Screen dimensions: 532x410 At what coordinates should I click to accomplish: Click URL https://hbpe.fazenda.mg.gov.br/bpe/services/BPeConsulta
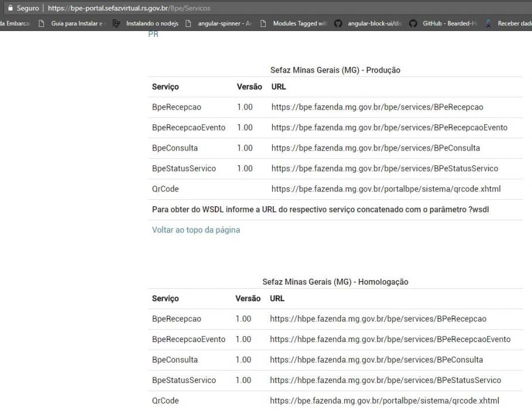tap(376, 360)
